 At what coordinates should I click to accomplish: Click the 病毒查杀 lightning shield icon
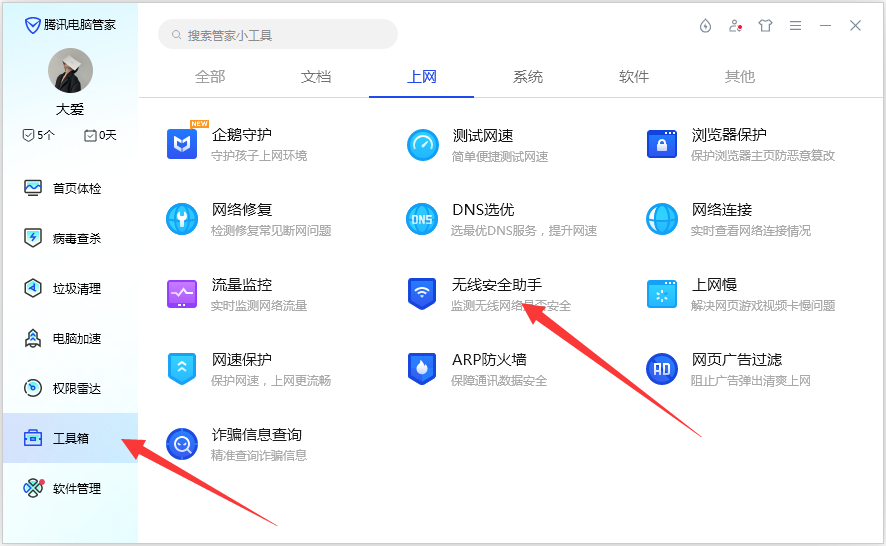33,238
